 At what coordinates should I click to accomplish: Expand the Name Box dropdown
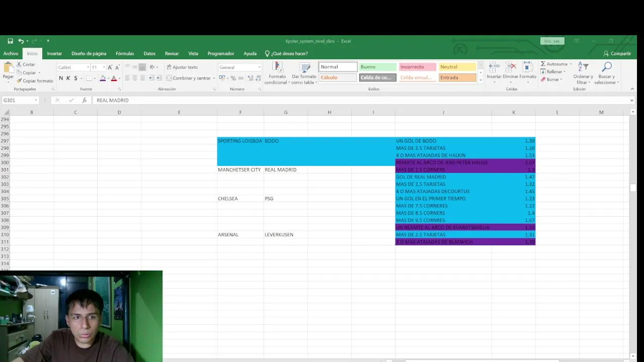tap(36, 101)
